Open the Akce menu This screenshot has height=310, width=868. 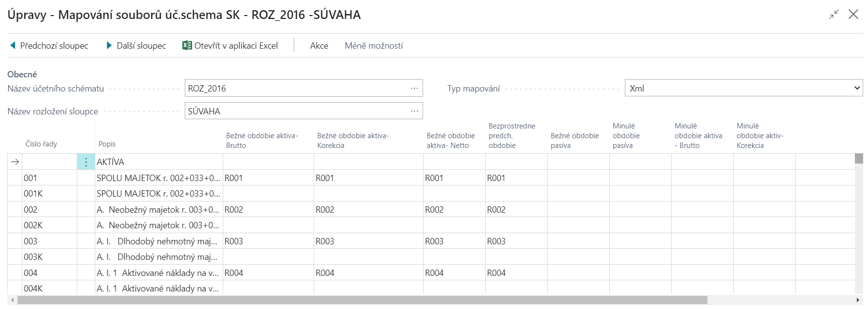pyautogui.click(x=319, y=46)
